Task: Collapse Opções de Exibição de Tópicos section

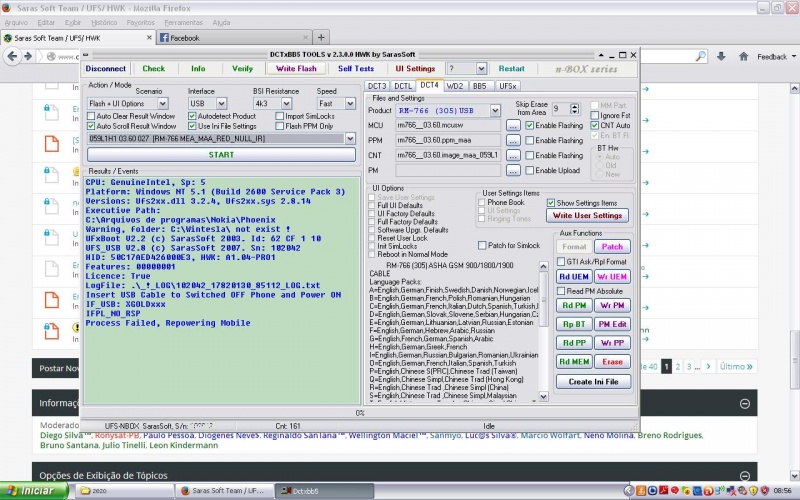Action: point(745,476)
